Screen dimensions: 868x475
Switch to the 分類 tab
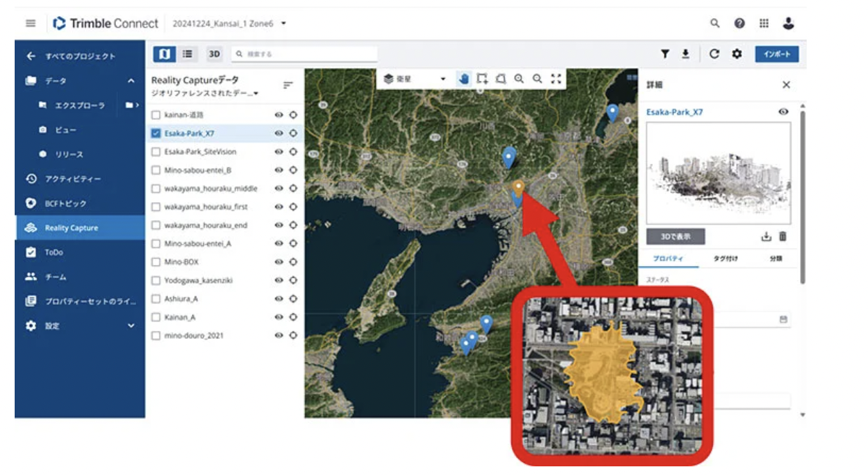click(x=775, y=258)
